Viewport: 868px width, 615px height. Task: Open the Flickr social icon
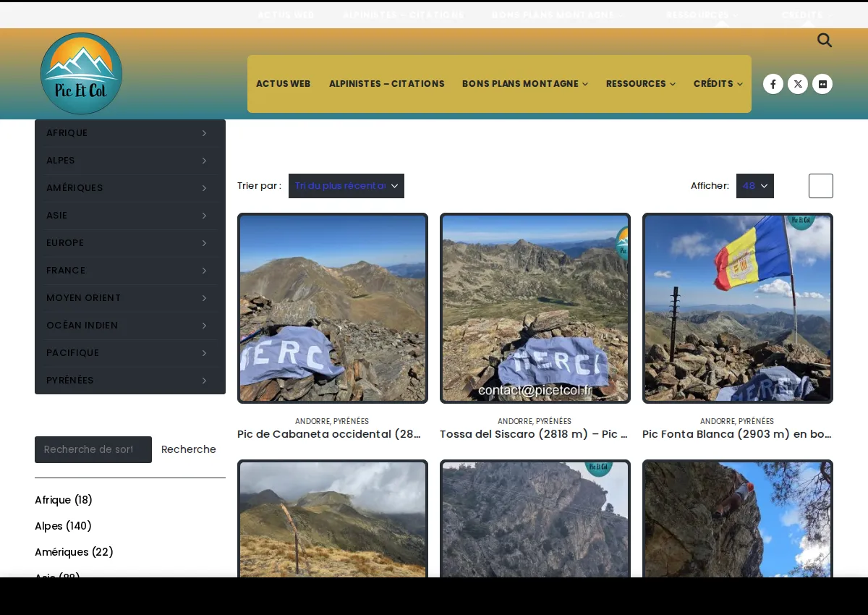tap(822, 84)
